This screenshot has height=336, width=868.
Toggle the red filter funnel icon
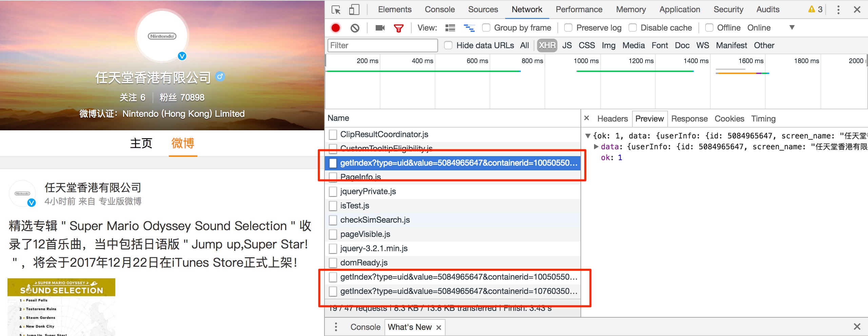(399, 28)
